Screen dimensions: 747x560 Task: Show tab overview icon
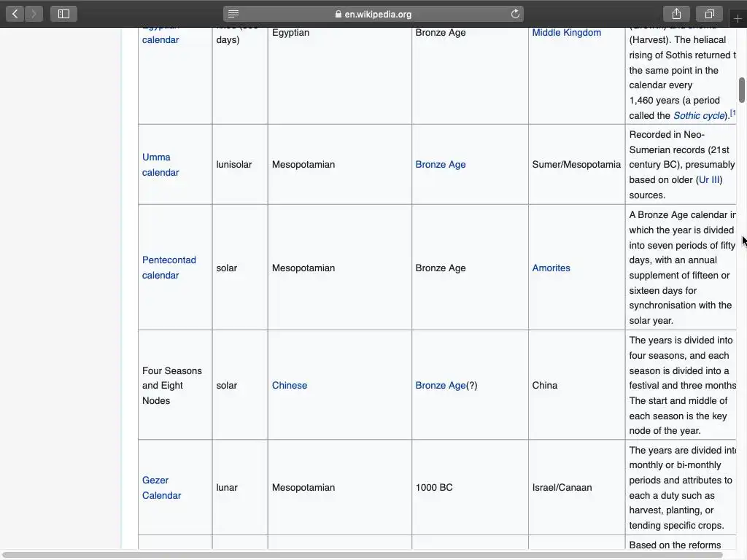tap(709, 14)
